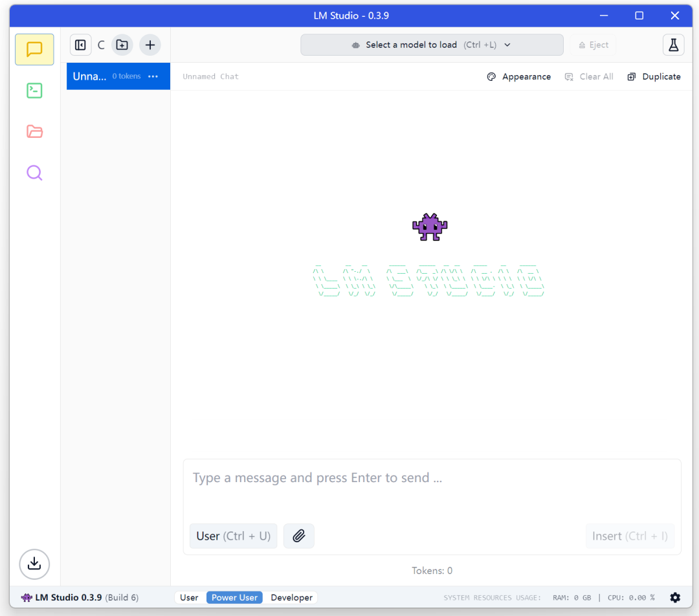Viewport: 699px width, 616px height.
Task: Start a new chat with plus button
Action: [150, 45]
